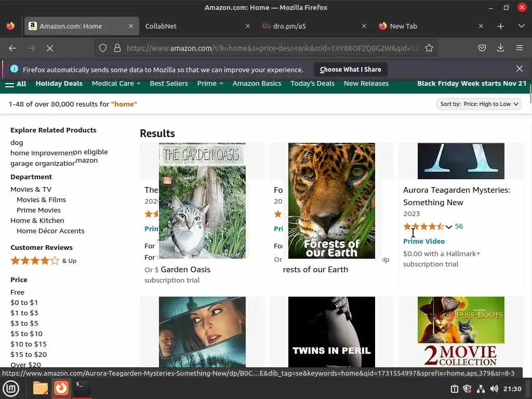Image resolution: width=532 pixels, height=399 pixels.
Task: Close the New Tab tab
Action: coord(481,26)
